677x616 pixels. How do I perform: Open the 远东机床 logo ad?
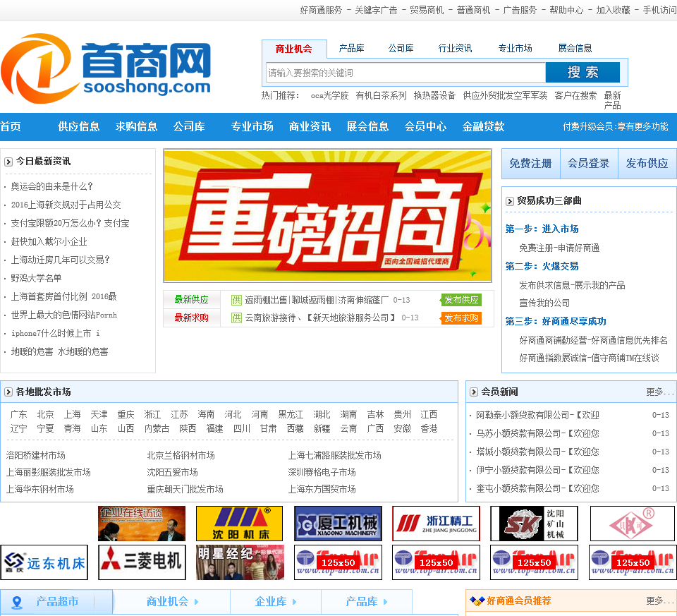[44, 562]
